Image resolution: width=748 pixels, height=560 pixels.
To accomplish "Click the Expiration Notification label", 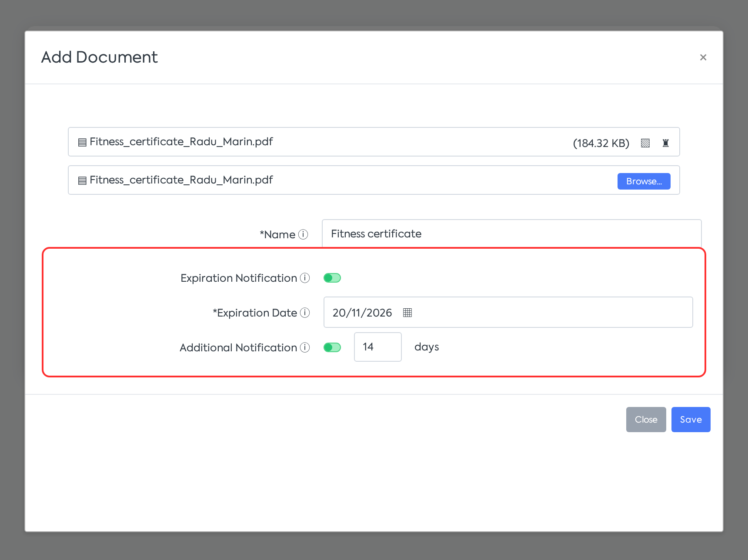I will [239, 278].
